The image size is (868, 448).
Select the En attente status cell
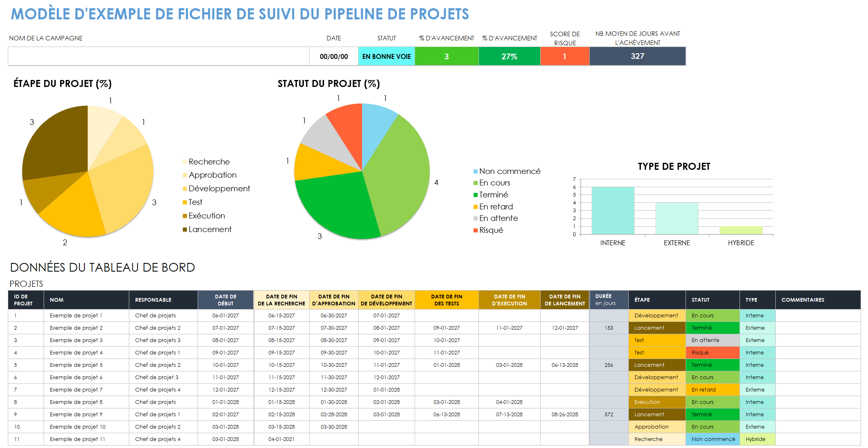click(x=713, y=340)
